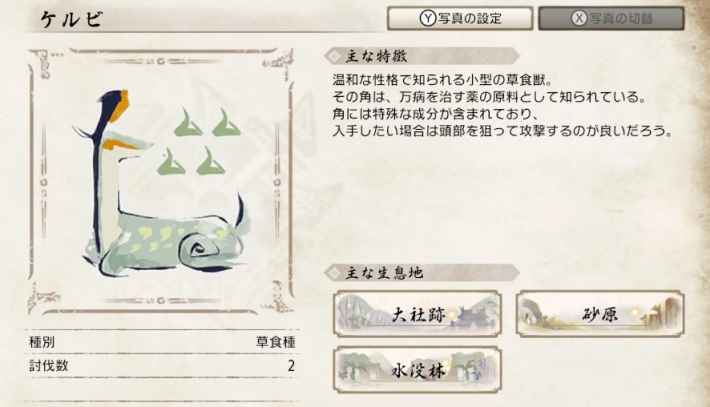Select the 大社跡 habitat entry
710x407 pixels.
coord(417,314)
